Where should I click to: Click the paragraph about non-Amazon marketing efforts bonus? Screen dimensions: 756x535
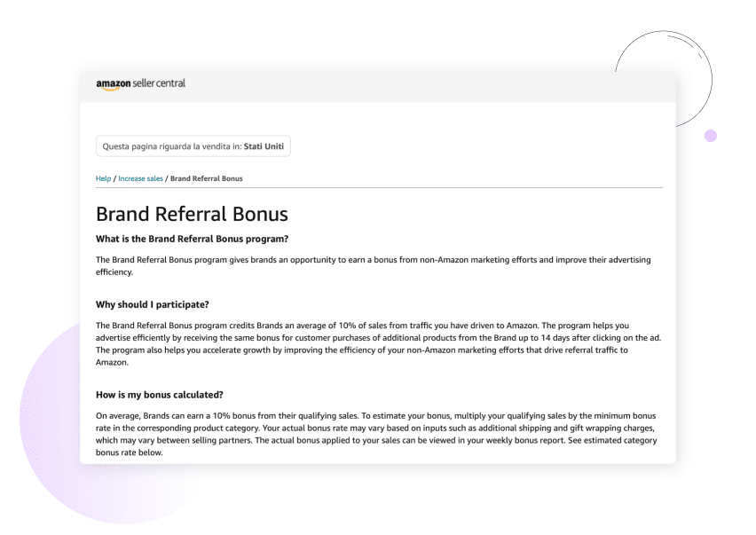tap(373, 265)
